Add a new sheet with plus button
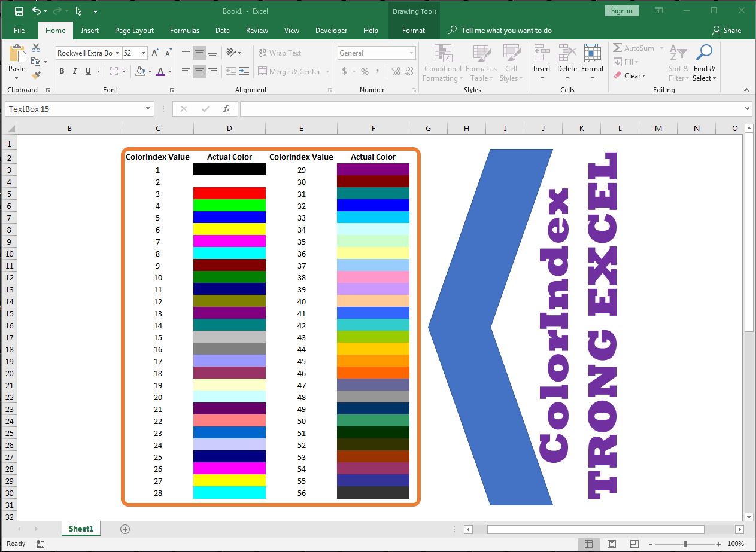Viewport: 756px width, 552px height. pos(125,529)
